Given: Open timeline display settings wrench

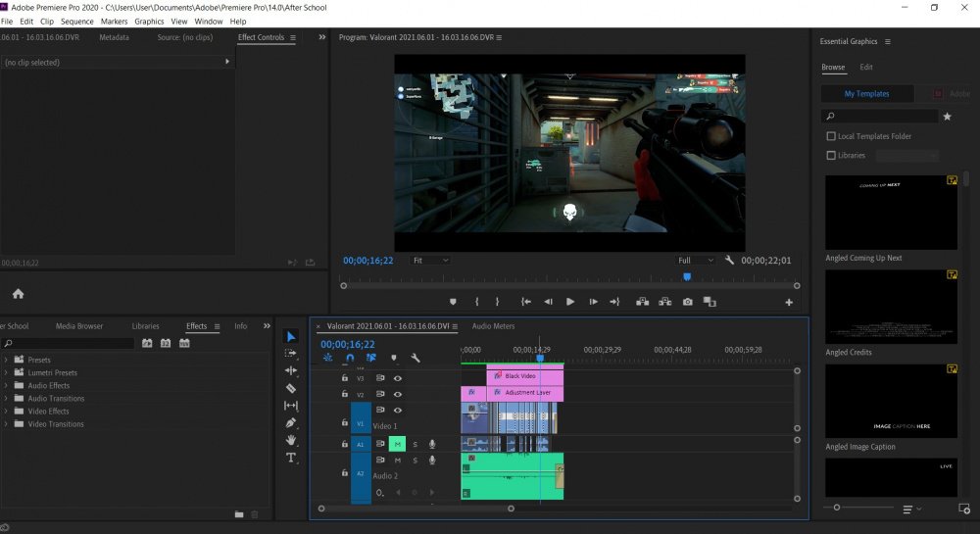Looking at the screenshot, I should coord(415,358).
